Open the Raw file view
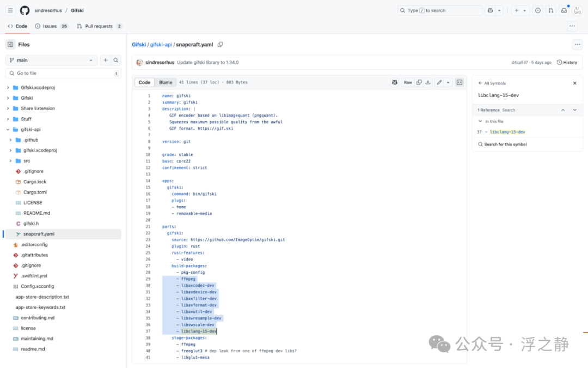588x368 pixels. click(x=408, y=82)
